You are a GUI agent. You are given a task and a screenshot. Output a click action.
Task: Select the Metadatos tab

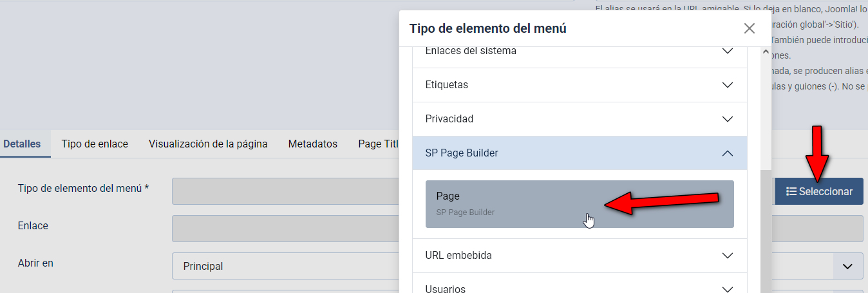(312, 144)
